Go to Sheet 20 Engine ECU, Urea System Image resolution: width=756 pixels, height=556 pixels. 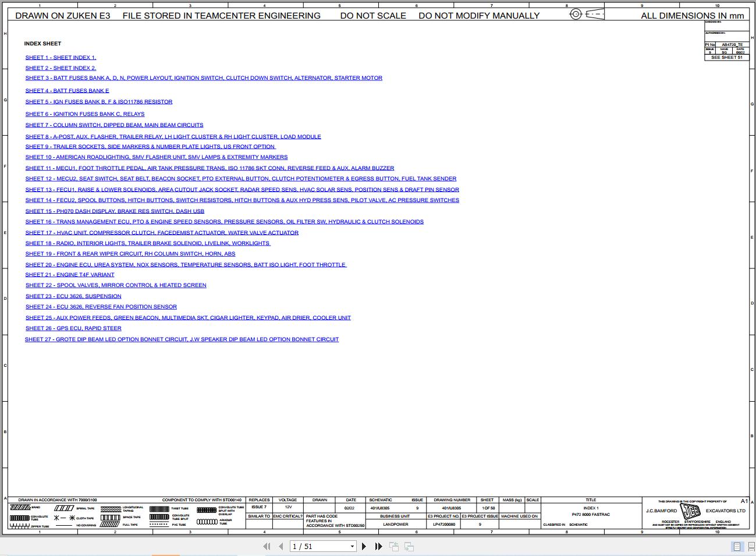tap(186, 265)
